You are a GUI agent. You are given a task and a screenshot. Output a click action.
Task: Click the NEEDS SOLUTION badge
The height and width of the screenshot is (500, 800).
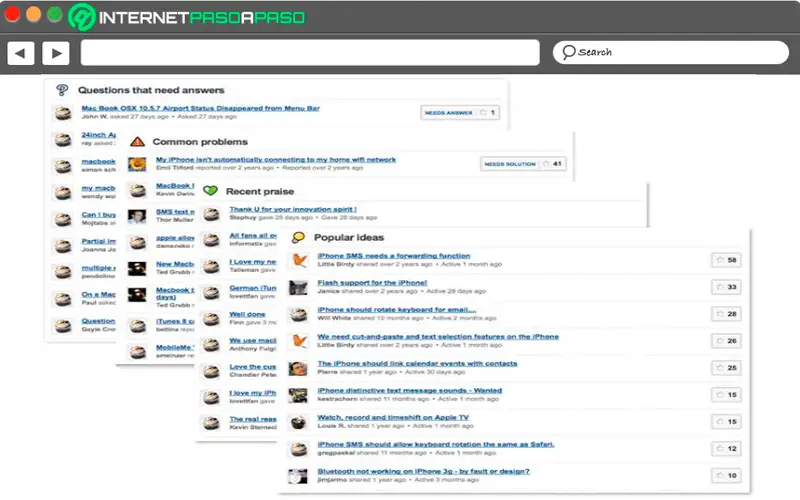(x=509, y=164)
